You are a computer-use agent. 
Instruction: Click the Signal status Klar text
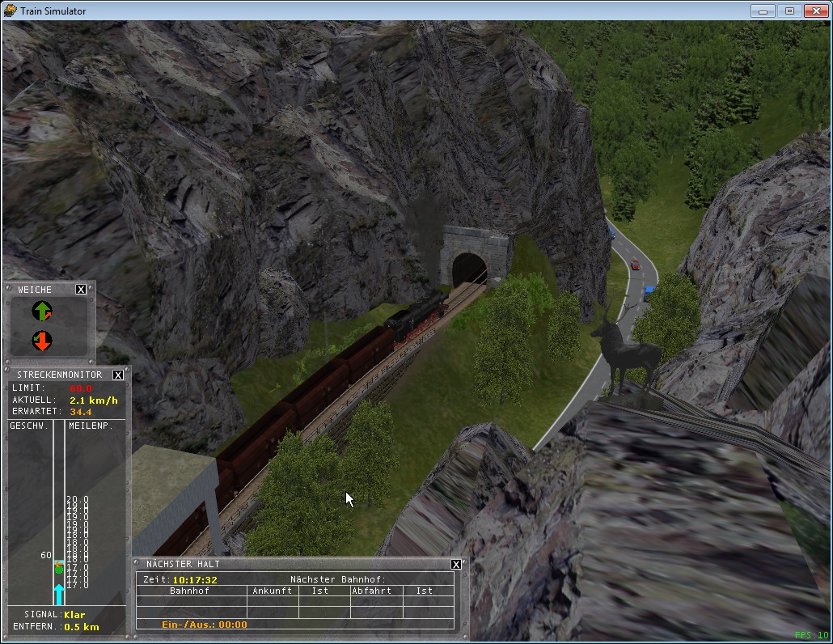coord(74,615)
